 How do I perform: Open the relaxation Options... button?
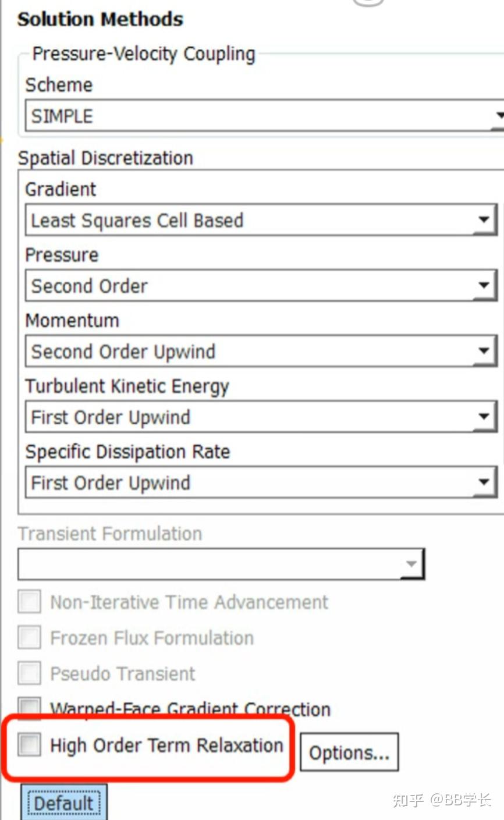coord(349,752)
